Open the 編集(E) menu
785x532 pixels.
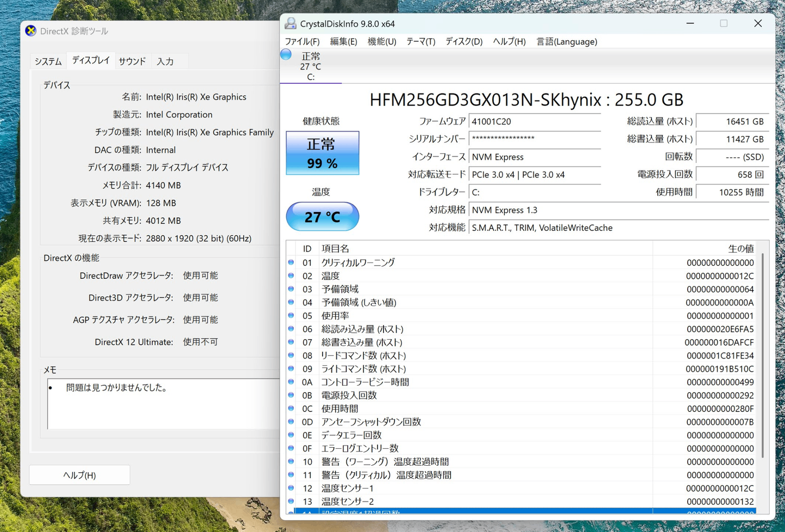point(343,41)
